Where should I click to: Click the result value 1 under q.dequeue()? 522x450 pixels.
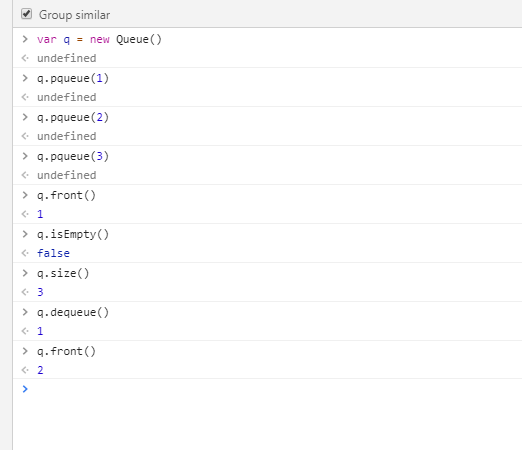(40, 331)
